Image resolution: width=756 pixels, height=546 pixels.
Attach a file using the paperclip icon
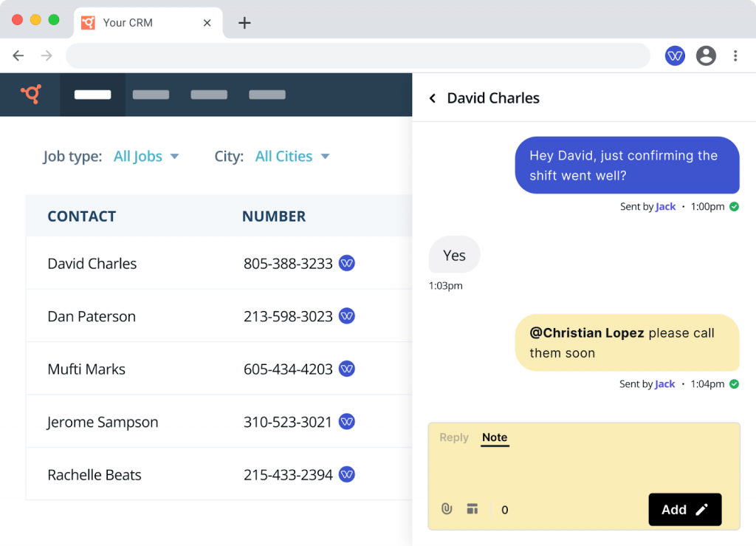click(x=446, y=509)
